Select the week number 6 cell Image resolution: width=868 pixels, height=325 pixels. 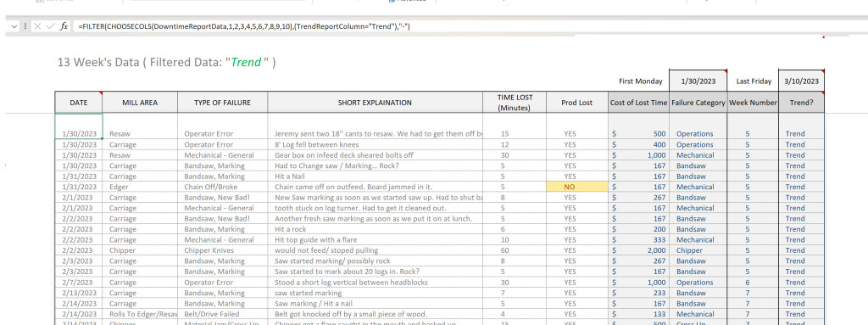coord(753,283)
